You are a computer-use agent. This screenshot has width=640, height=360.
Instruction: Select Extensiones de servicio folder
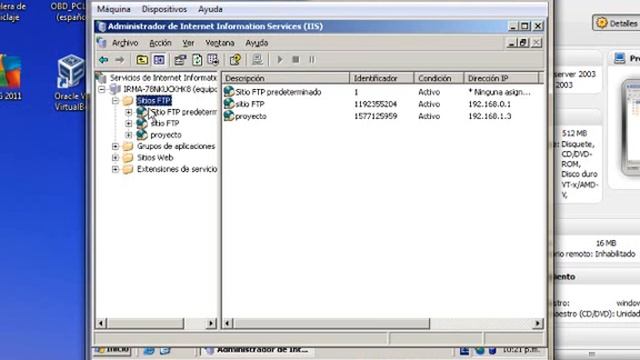click(177, 169)
